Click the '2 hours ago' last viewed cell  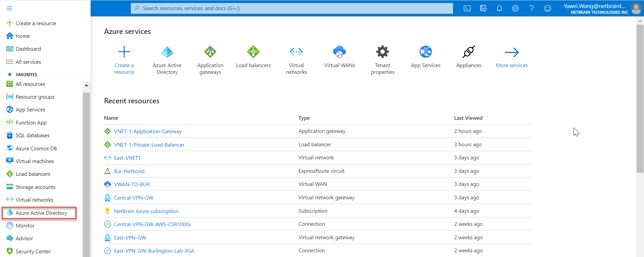tap(468, 131)
